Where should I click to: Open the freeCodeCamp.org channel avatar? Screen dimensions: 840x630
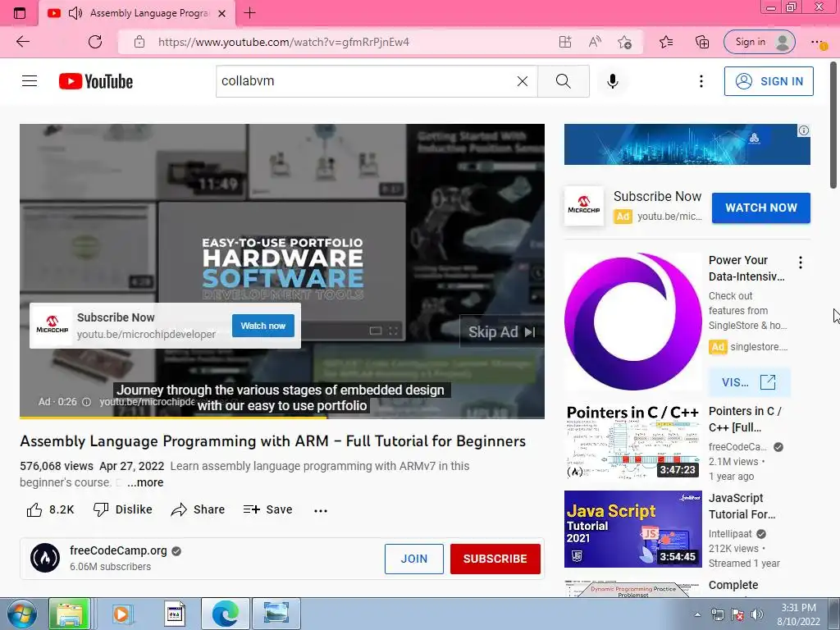[x=45, y=558]
